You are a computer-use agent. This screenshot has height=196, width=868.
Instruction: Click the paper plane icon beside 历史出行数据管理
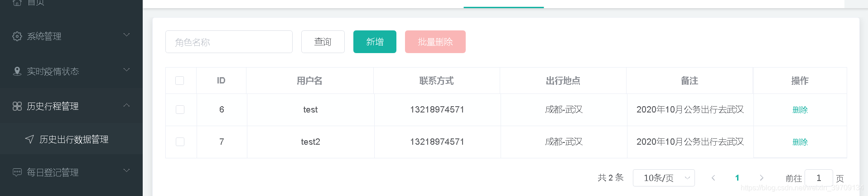coord(29,139)
